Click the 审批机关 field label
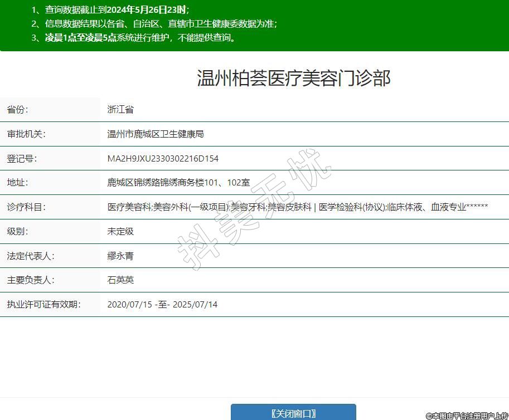 pos(26,134)
